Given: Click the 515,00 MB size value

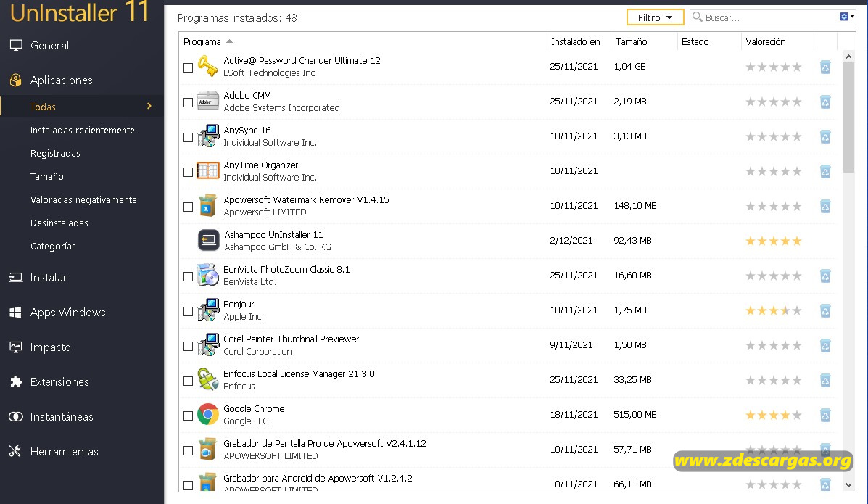Looking at the screenshot, I should (635, 414).
